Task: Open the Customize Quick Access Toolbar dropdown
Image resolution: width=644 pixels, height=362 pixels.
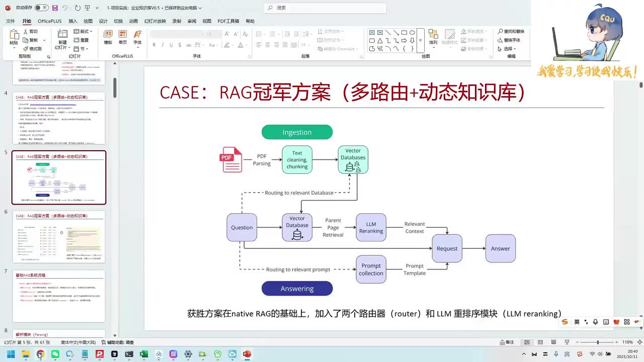Action: pyautogui.click(x=98, y=8)
